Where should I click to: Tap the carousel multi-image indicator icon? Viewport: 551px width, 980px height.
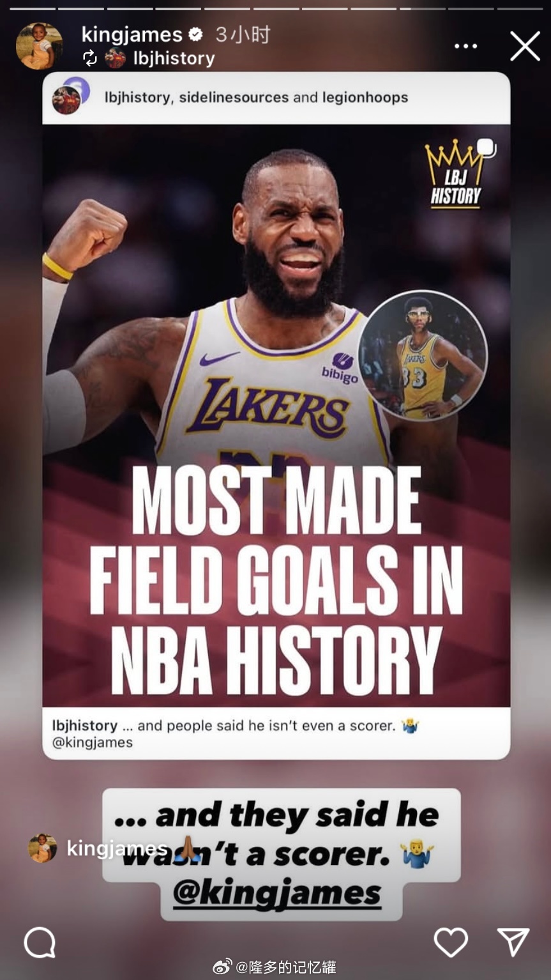487,148
